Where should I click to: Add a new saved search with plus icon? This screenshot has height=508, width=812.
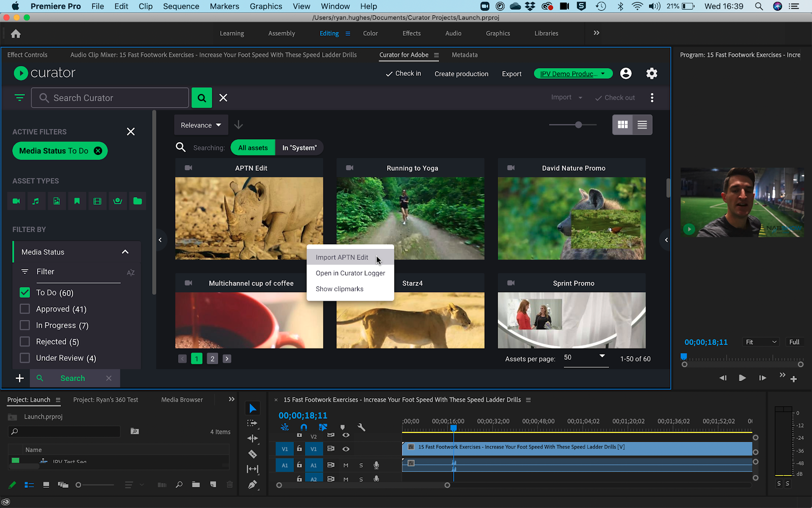19,378
